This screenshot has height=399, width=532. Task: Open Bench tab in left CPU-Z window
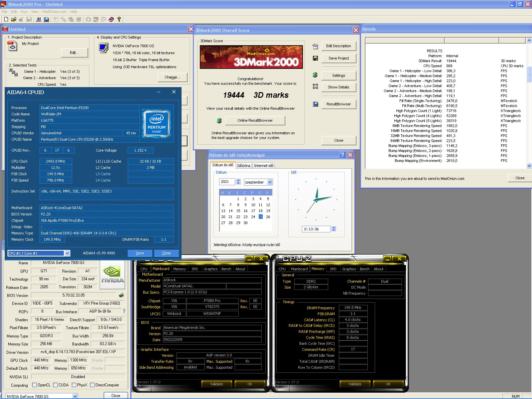[226, 269]
